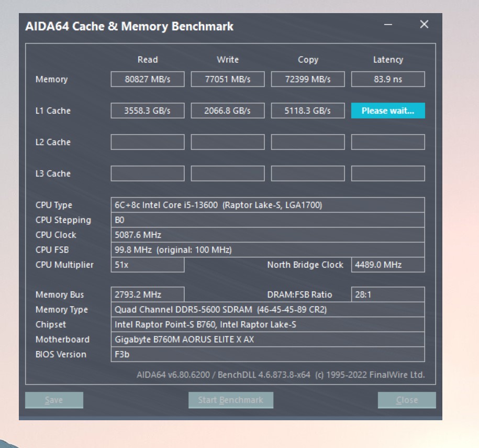This screenshot has height=448, width=479.
Task: Click the BIOS Version label
Action: click(x=61, y=354)
